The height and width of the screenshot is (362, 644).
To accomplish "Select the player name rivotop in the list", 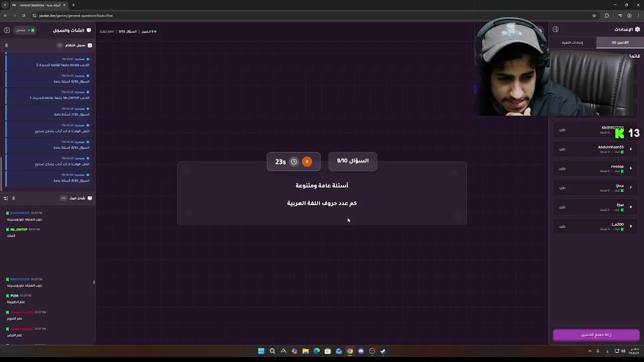I will (617, 166).
